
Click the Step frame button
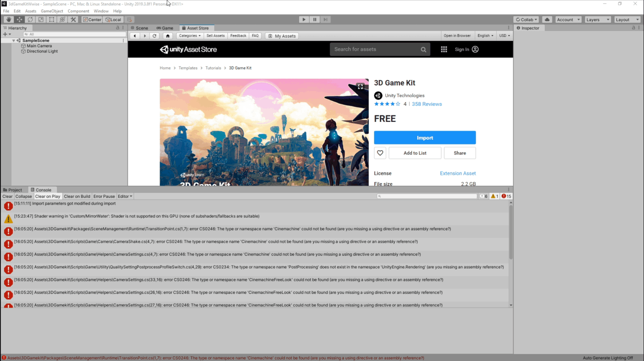[325, 19]
